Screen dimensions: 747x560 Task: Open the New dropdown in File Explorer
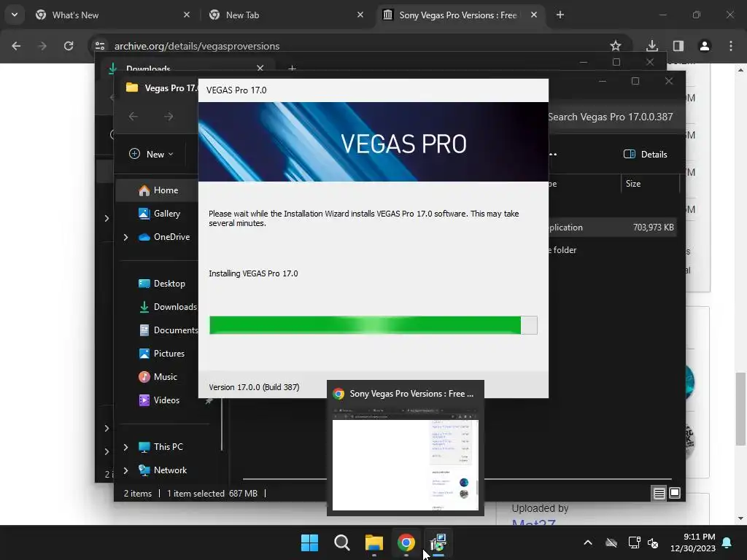(x=152, y=155)
